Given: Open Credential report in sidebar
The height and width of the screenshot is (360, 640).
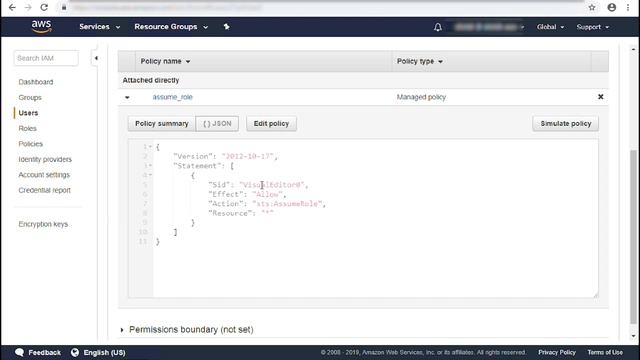Looking at the screenshot, I should [x=44, y=191].
